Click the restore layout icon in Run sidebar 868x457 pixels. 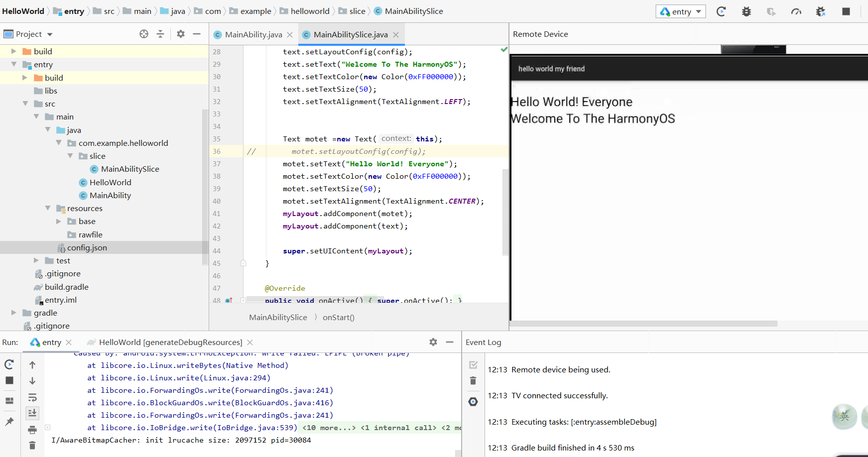point(9,400)
